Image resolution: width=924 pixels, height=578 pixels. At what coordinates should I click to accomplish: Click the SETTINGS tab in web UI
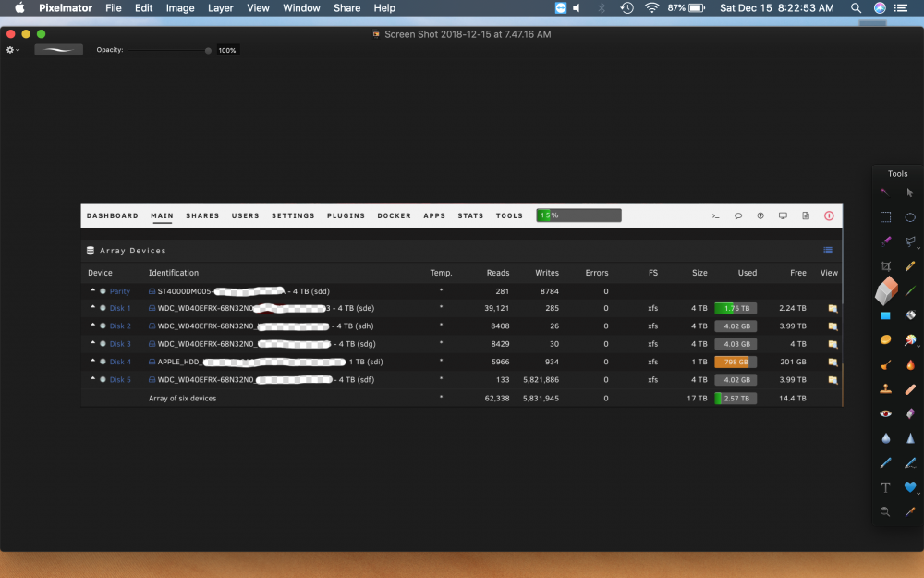pyautogui.click(x=293, y=215)
